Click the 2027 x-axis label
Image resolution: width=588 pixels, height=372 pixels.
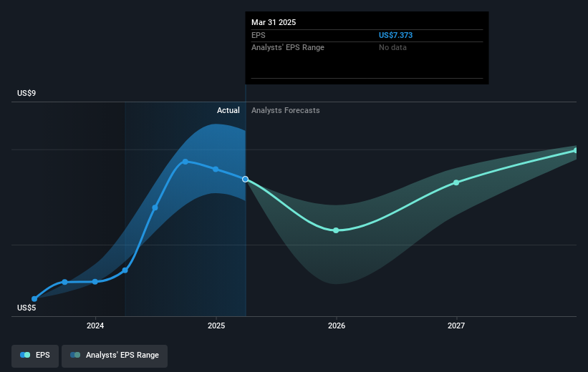[x=456, y=325]
